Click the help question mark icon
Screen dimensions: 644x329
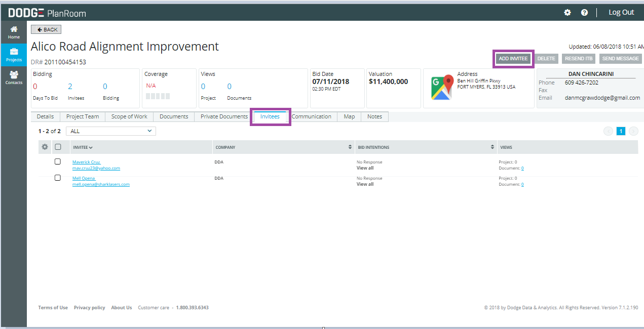[x=584, y=13]
